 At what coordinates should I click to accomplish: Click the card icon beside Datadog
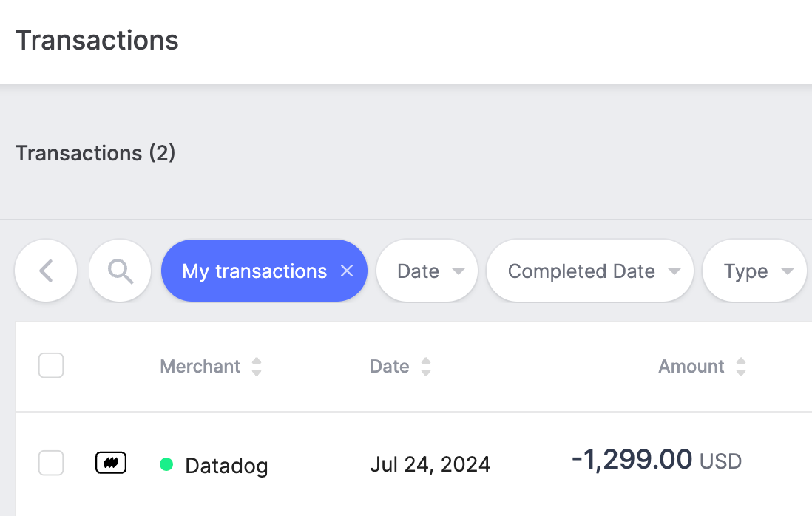(111, 464)
